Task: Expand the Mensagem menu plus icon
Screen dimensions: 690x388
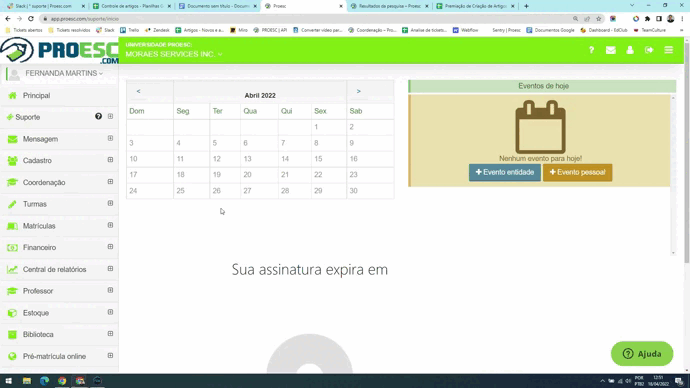Action: (x=110, y=138)
